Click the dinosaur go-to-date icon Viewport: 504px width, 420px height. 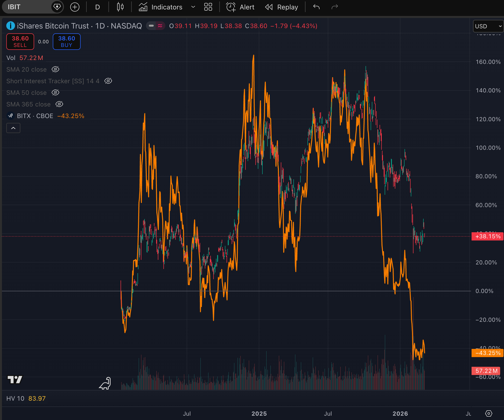coord(105,383)
